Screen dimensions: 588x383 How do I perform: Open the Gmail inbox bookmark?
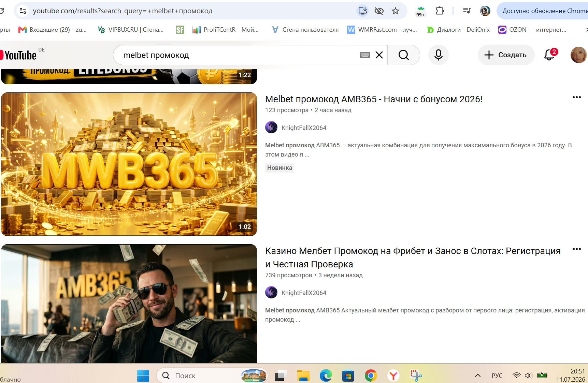click(x=53, y=30)
